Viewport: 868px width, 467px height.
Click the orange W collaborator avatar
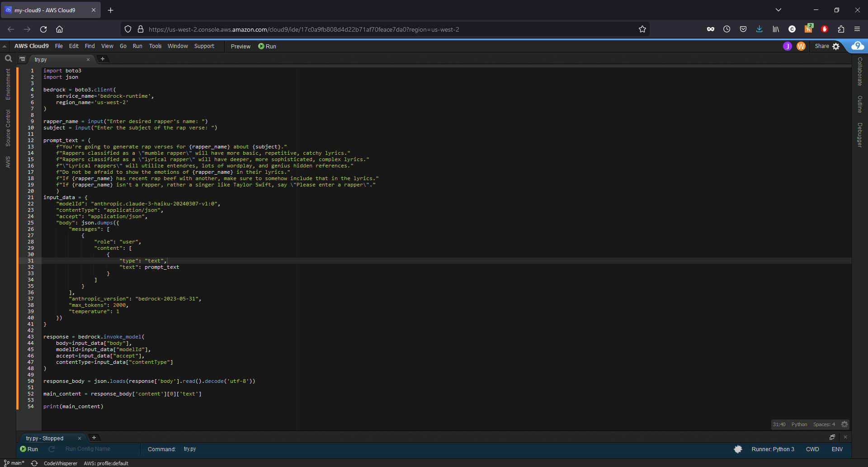click(x=801, y=46)
